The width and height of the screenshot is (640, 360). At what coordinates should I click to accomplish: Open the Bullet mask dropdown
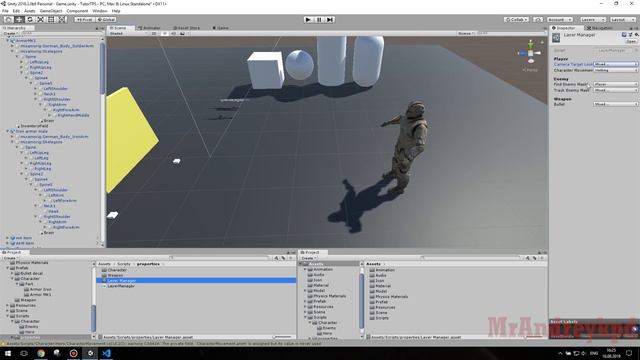tap(616, 104)
